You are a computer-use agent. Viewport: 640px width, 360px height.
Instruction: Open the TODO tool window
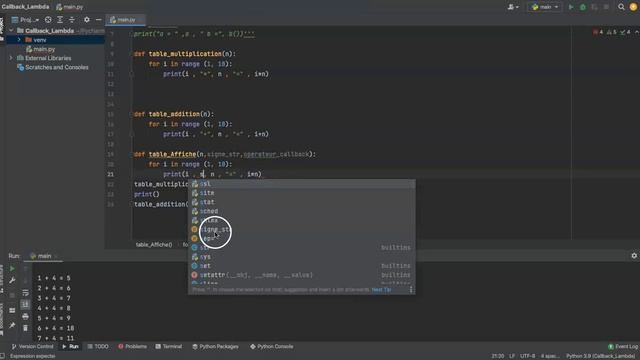click(x=98, y=346)
